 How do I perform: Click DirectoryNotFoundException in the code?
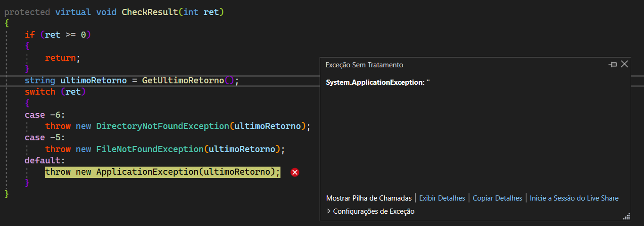(x=163, y=126)
